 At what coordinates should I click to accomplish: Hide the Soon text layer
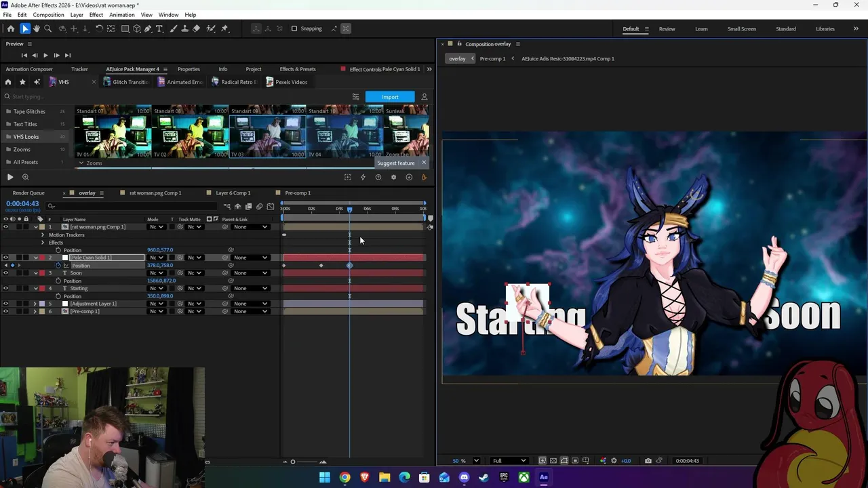5,273
